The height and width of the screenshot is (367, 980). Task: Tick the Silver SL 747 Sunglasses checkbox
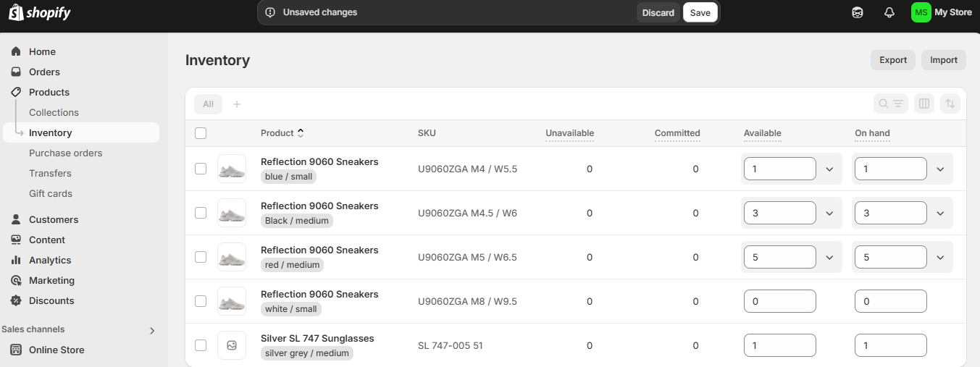(x=201, y=345)
